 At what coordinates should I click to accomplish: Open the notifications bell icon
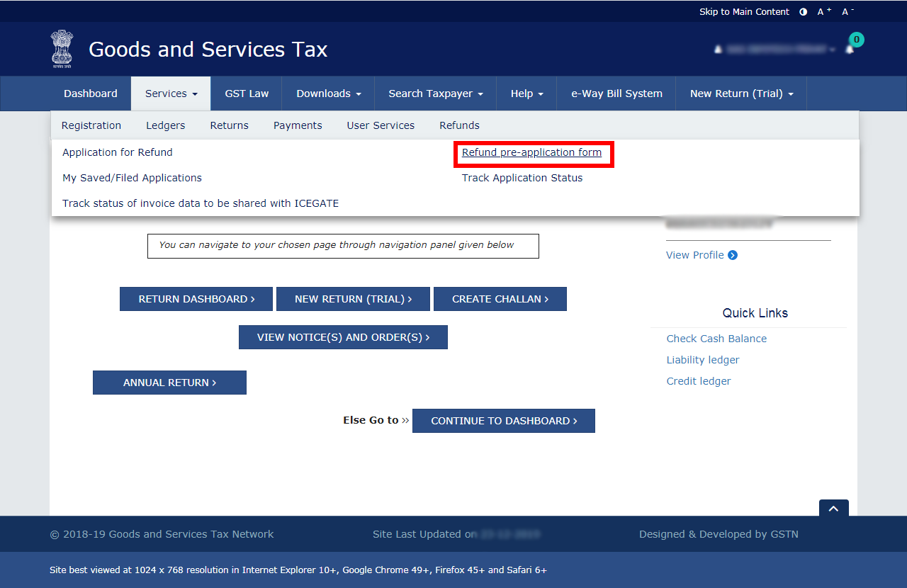coord(850,49)
